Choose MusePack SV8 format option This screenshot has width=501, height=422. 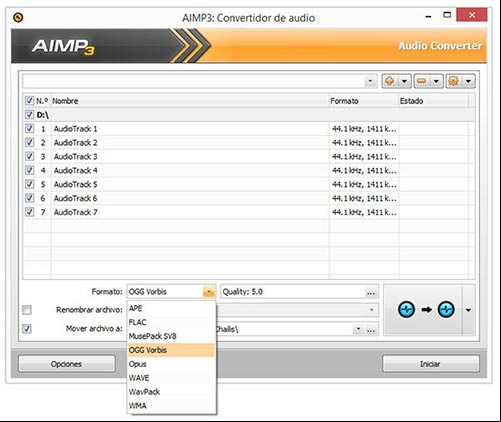(x=171, y=336)
